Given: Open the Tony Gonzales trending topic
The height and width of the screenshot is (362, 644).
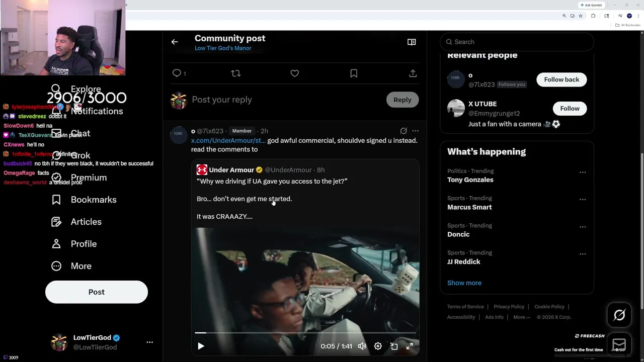Looking at the screenshot, I should click(x=470, y=179).
